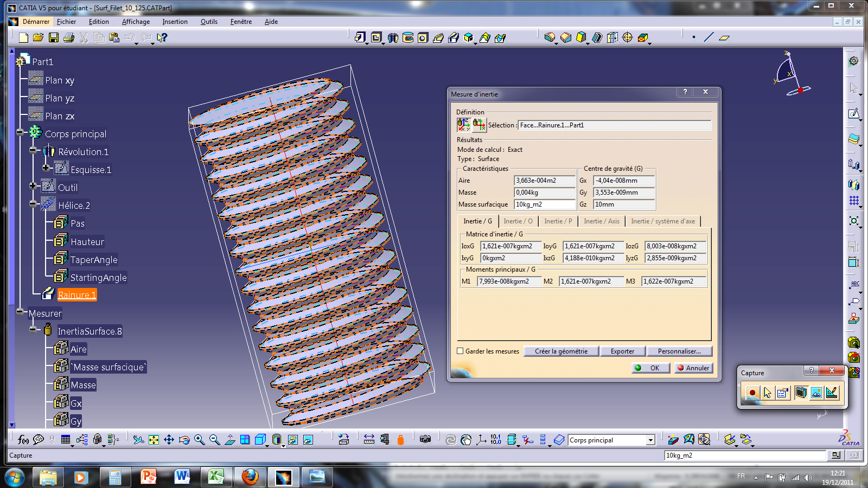Open capture options icon in Capture toolbar
This screenshot has height=488, width=868.
tap(782, 393)
